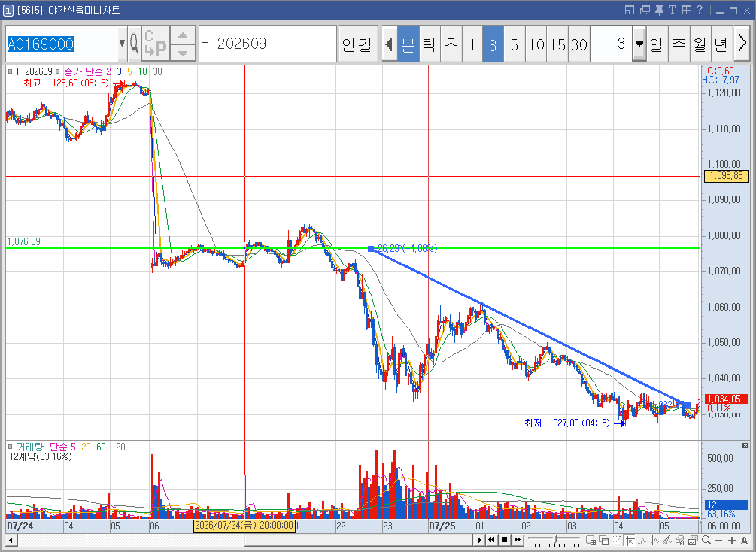This screenshot has width=756, height=552.
Task: Click the magnifier zoom icon in bottom toolbar
Action: point(706,540)
